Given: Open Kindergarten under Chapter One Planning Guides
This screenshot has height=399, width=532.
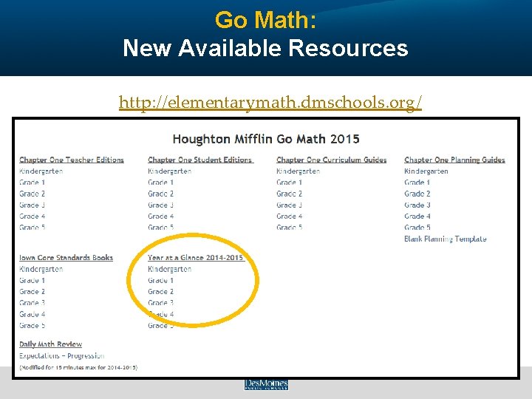Looking at the screenshot, I should tap(426, 171).
